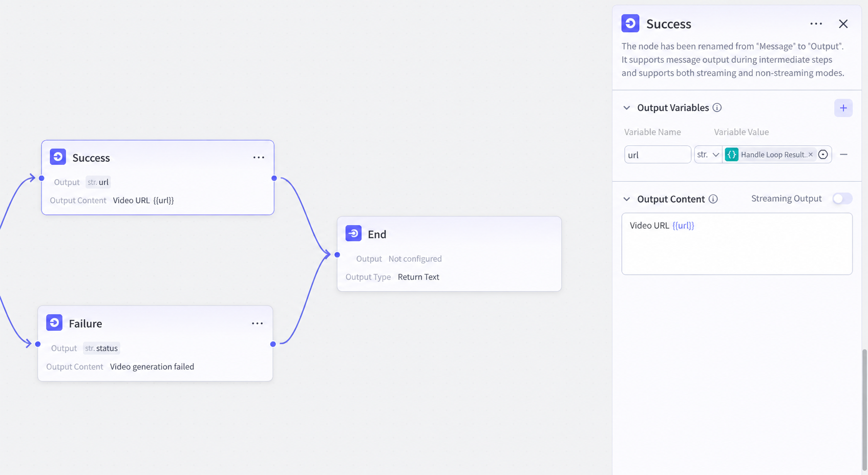Viewport: 868px width, 475px height.
Task: Collapse the Output Content section
Action: (626, 199)
